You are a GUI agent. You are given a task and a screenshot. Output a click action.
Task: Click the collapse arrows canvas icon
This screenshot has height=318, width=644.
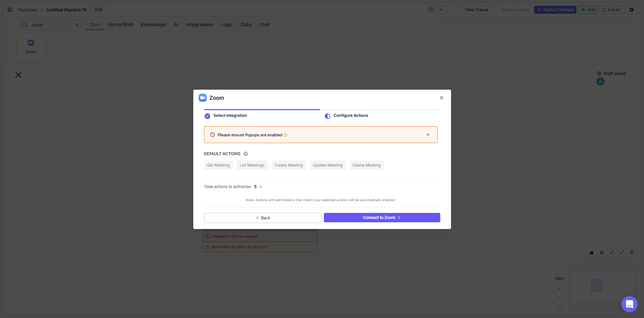pos(612,253)
